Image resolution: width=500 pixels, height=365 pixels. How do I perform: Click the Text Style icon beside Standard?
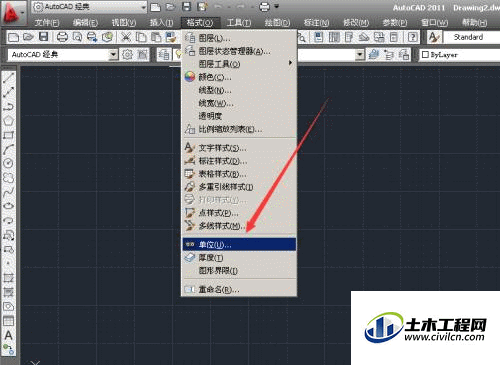[433, 37]
